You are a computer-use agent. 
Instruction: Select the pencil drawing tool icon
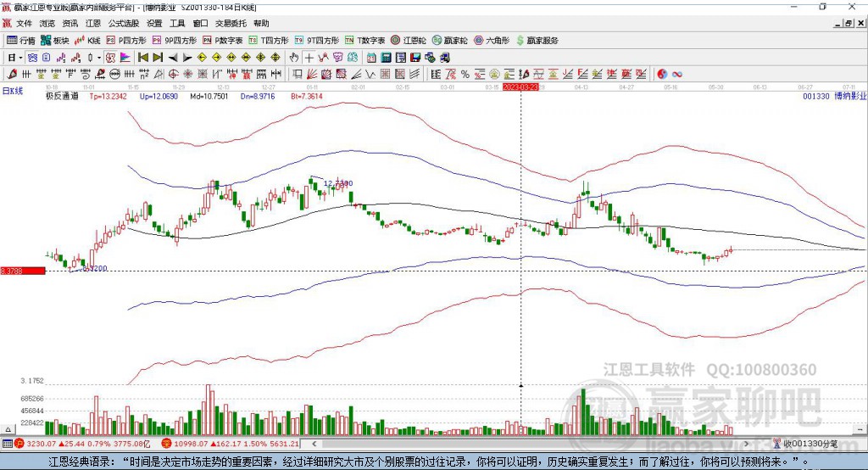click(x=12, y=74)
